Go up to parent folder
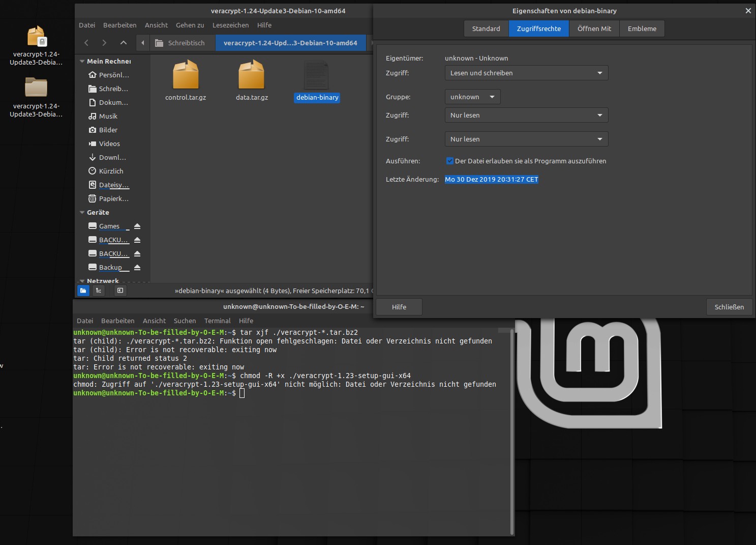756x545 pixels. coord(123,43)
